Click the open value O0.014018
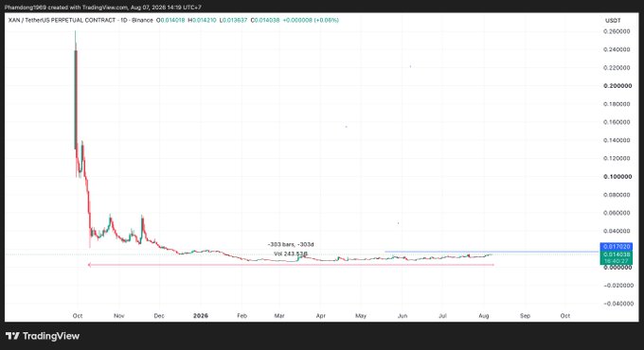The width and height of the screenshot is (644, 350). tap(170, 20)
